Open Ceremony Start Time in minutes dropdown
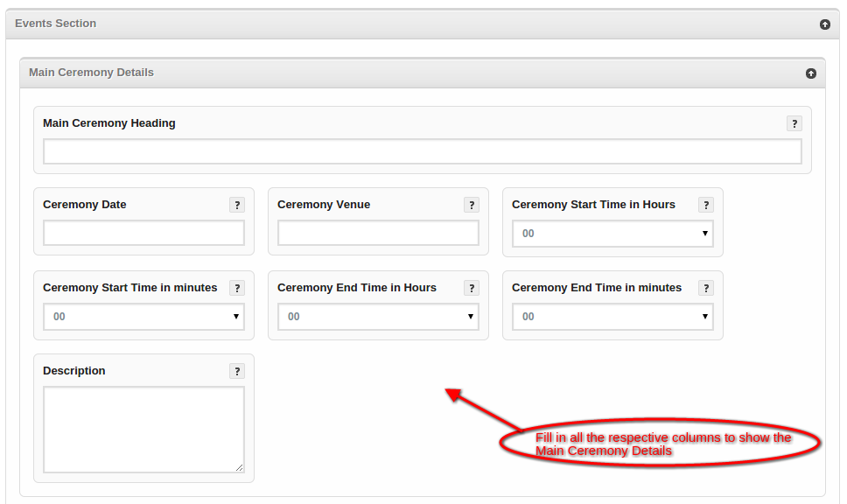The width and height of the screenshot is (847, 504). pyautogui.click(x=143, y=317)
